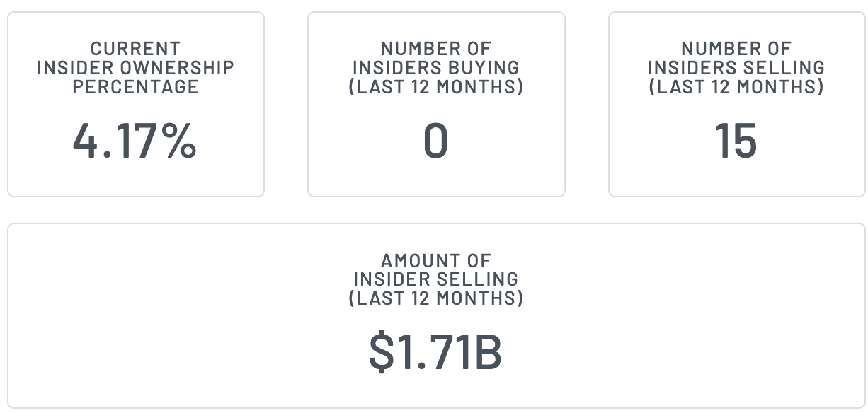868x413 pixels.
Task: Select the Number of Insiders Selling heading
Action: (x=736, y=68)
